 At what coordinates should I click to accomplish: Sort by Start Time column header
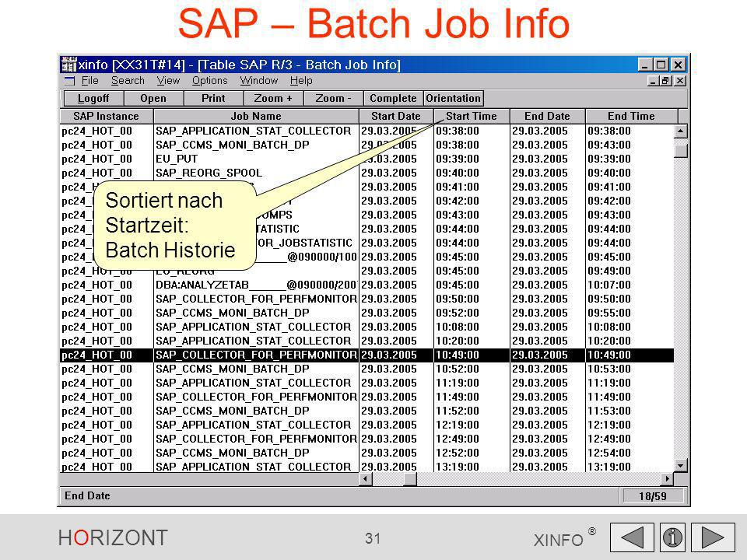(472, 116)
